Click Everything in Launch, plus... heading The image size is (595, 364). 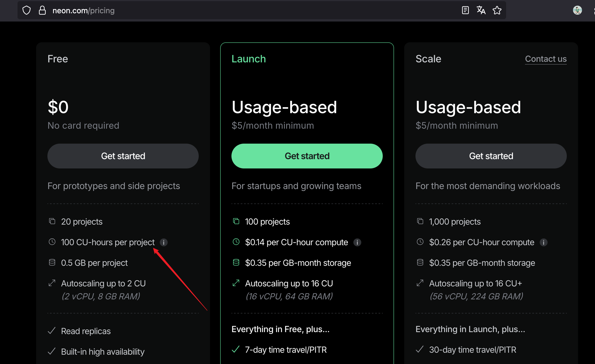coord(470,329)
